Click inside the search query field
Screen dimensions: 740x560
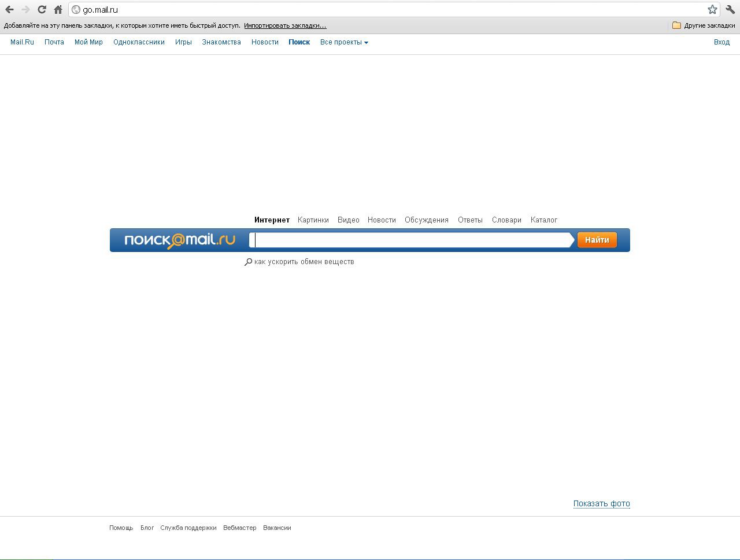[x=410, y=240]
